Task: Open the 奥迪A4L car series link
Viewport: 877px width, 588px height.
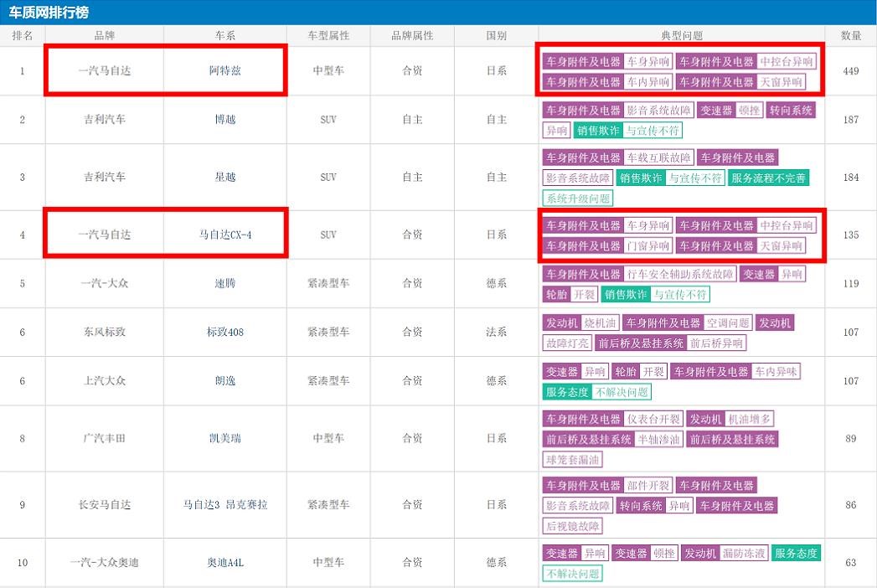Action: tap(224, 562)
